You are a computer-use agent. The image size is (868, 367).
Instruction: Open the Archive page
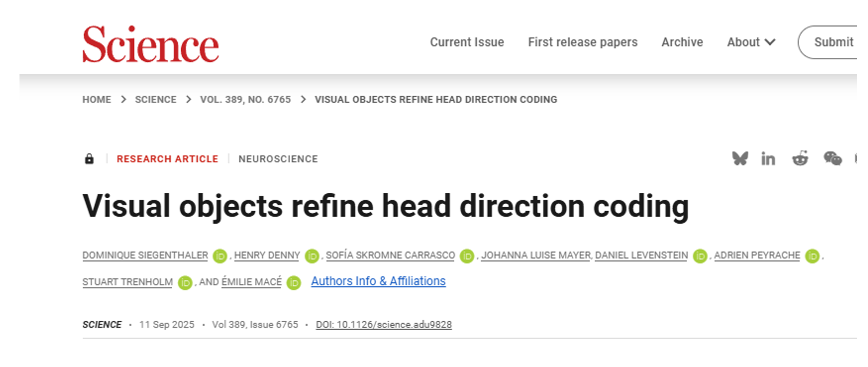point(682,42)
